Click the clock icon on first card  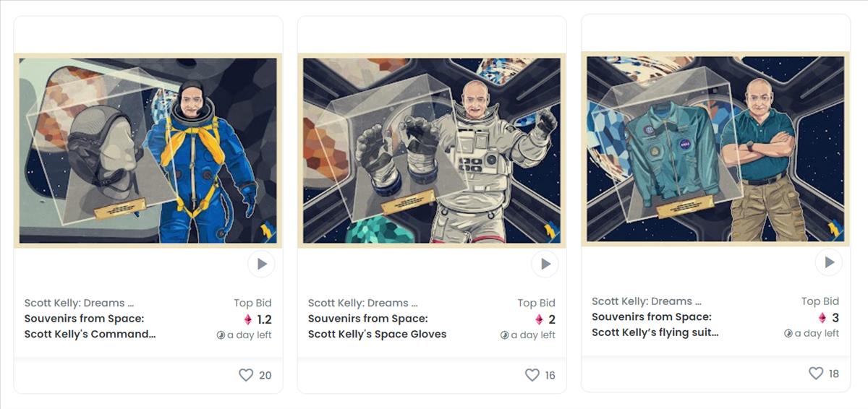tap(221, 335)
